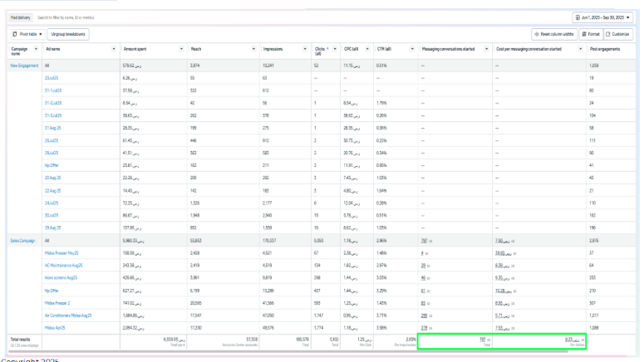Click the Ungroup breakdowns button
This screenshot has width=644, height=362.
tap(69, 34)
